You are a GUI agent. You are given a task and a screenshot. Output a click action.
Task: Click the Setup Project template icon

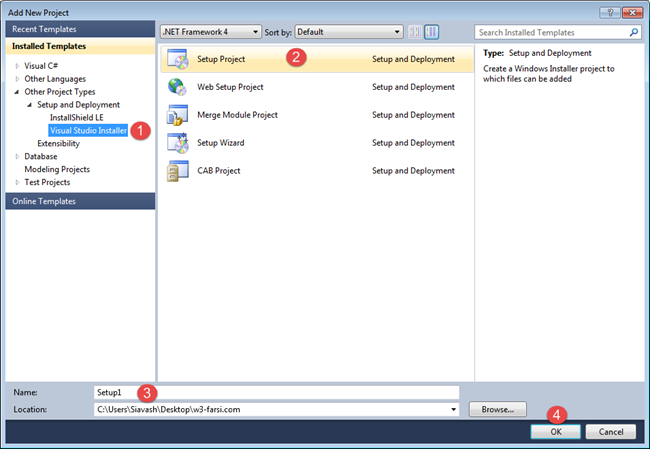click(177, 59)
